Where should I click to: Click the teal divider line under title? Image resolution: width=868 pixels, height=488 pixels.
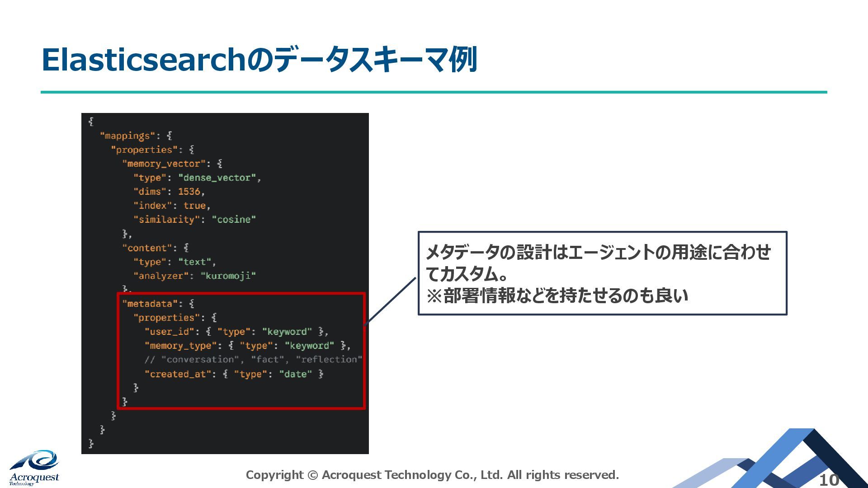(x=434, y=92)
